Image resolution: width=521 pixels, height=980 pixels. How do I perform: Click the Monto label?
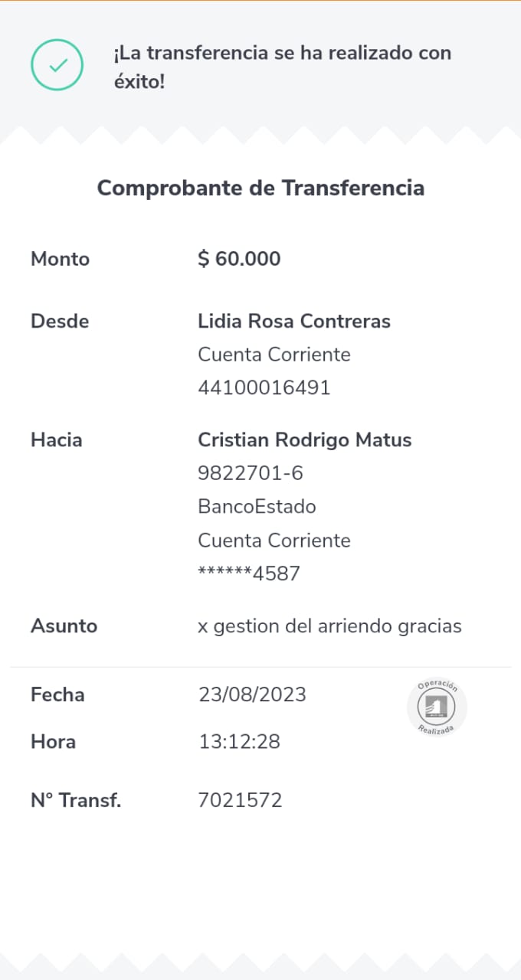point(60,259)
